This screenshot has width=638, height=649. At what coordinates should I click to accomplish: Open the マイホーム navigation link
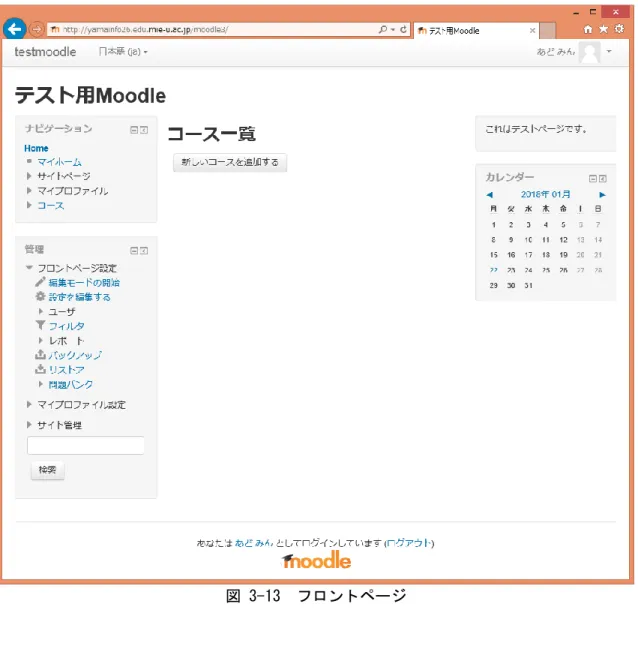60,162
